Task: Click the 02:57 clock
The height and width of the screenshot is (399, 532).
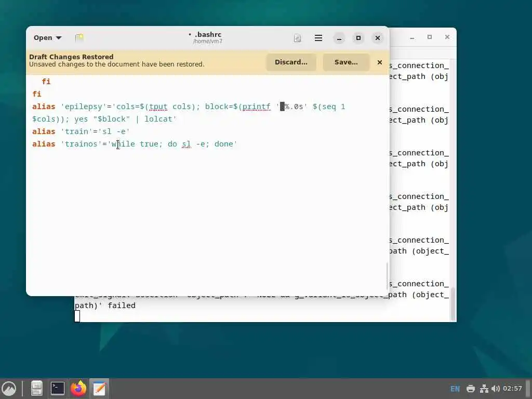Action: point(512,389)
